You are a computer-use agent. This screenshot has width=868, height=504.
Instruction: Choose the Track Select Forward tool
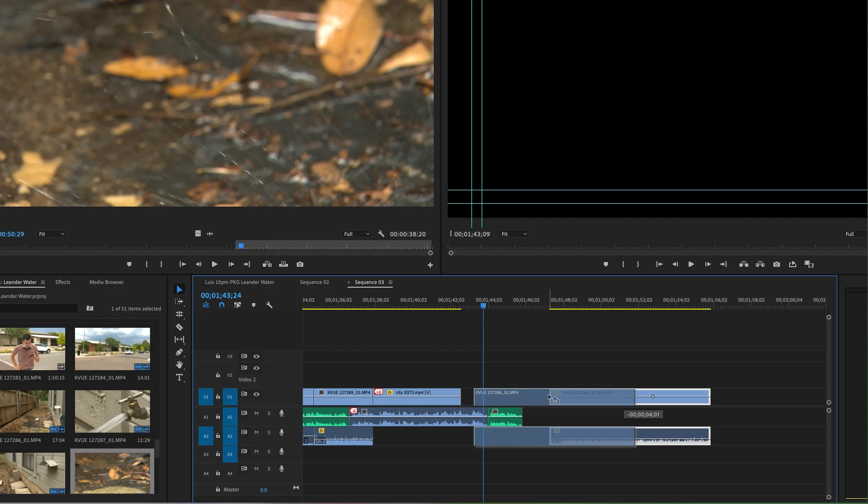[x=179, y=302]
